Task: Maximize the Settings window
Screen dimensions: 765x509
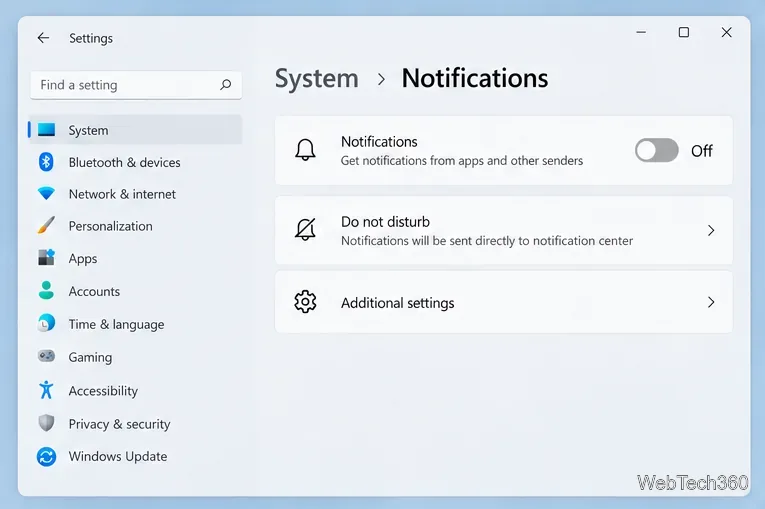Action: tap(684, 32)
